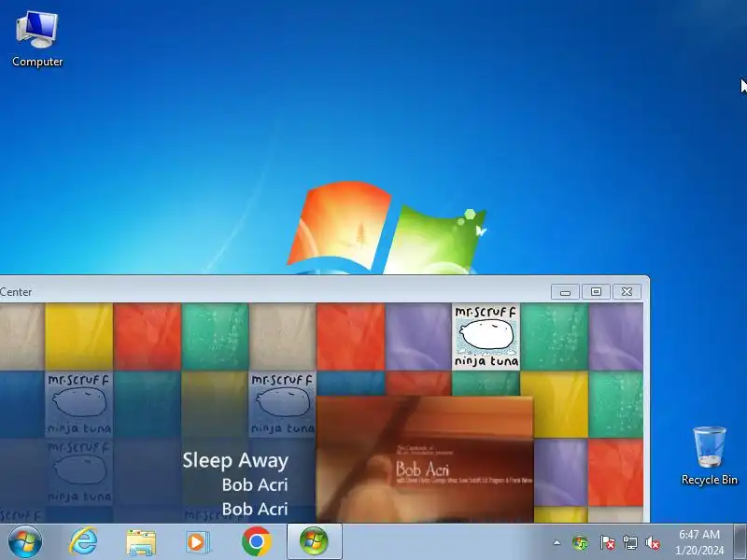Open Google Chrome from the taskbar
The width and height of the screenshot is (747, 560).
(256, 542)
